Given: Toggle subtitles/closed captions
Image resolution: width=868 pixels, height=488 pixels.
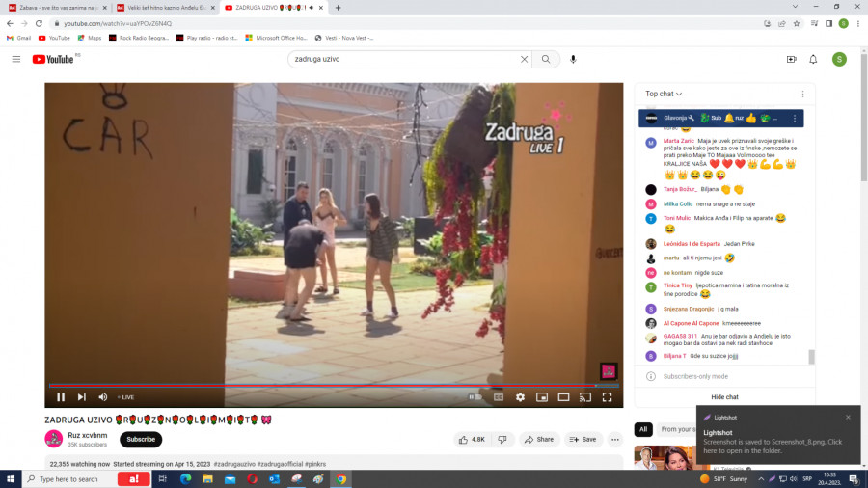Looking at the screenshot, I should [x=499, y=396].
